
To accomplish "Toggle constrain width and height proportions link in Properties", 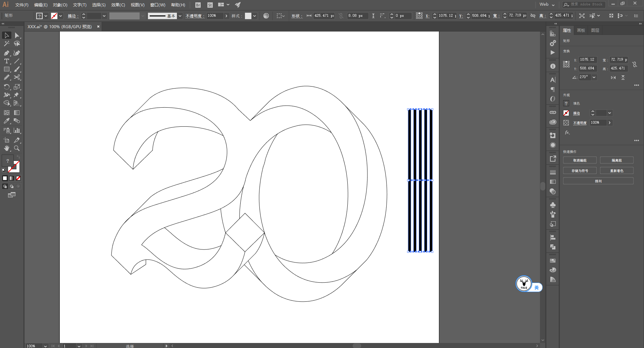I will tap(635, 64).
